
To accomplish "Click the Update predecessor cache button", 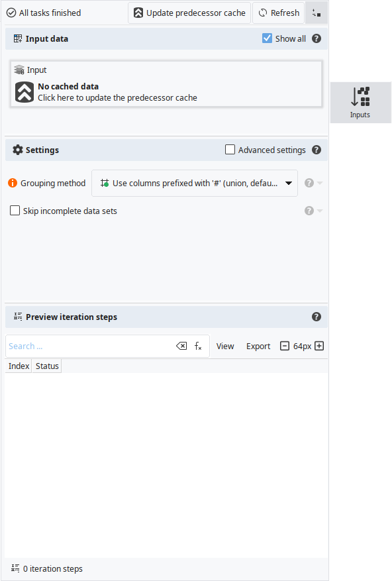I will click(x=189, y=13).
